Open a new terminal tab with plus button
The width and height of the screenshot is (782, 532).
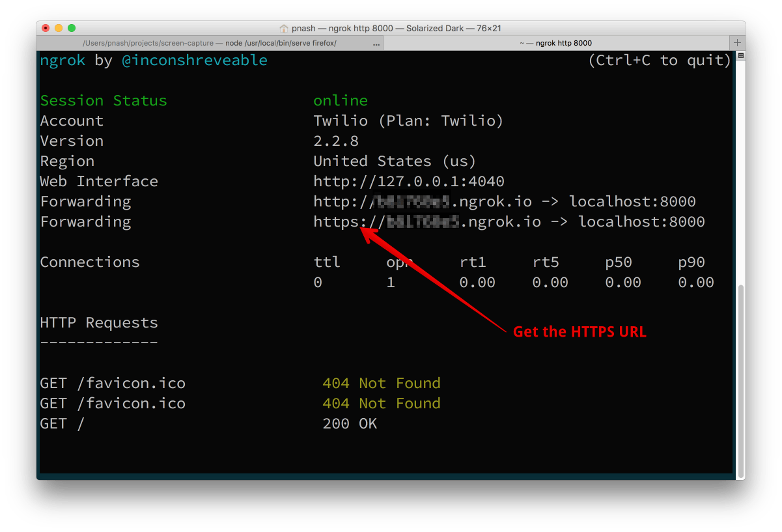click(737, 42)
